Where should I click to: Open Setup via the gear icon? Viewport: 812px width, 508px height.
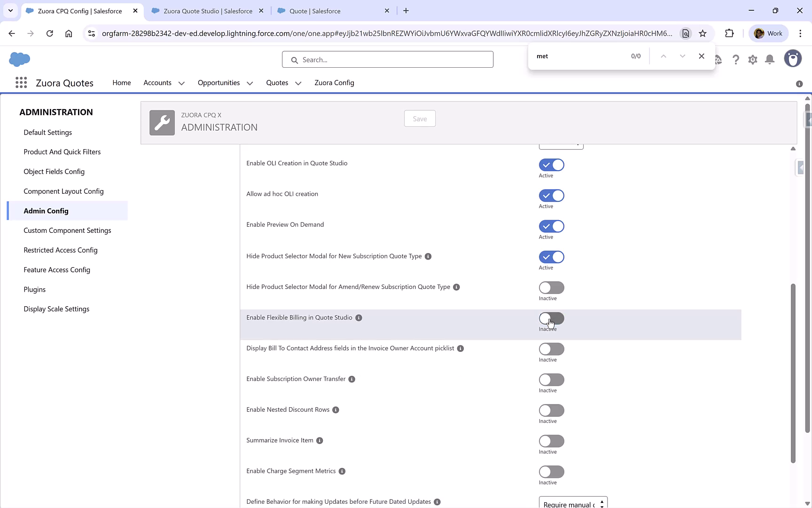click(x=753, y=59)
